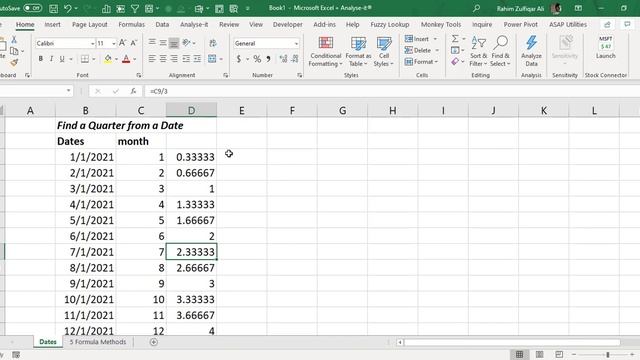Screen dimensions: 640x360
Task: Toggle Center horizontal alignment
Action: (163, 59)
